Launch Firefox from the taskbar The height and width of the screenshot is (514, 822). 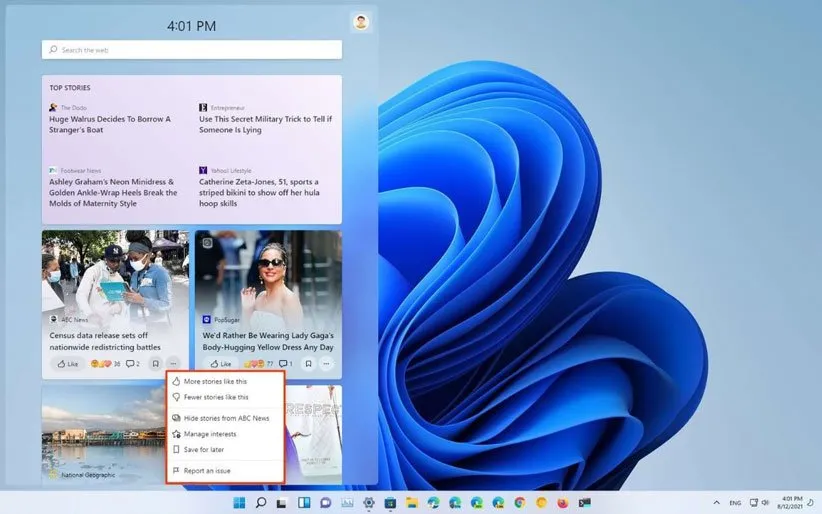coord(562,502)
